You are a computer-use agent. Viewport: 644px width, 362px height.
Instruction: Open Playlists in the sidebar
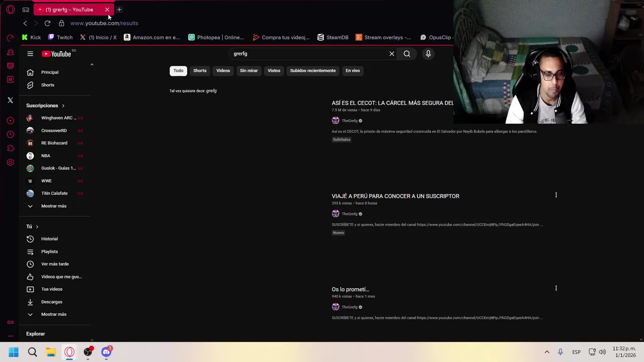(x=54, y=251)
